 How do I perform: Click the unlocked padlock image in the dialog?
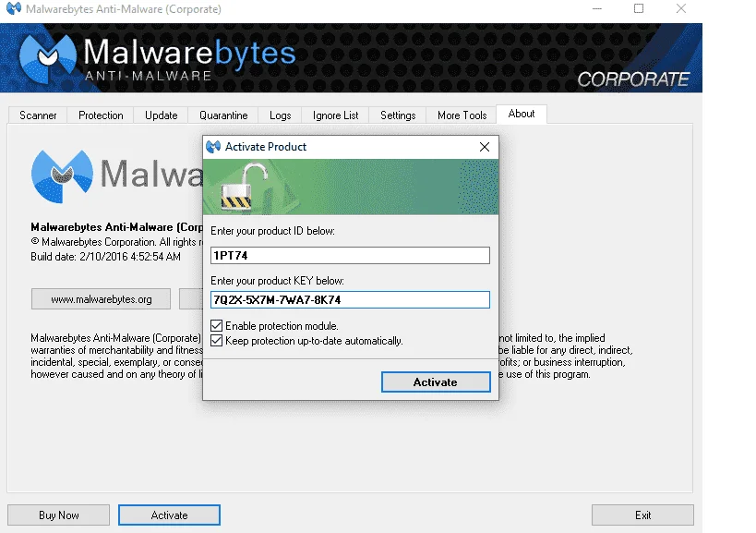click(x=243, y=188)
